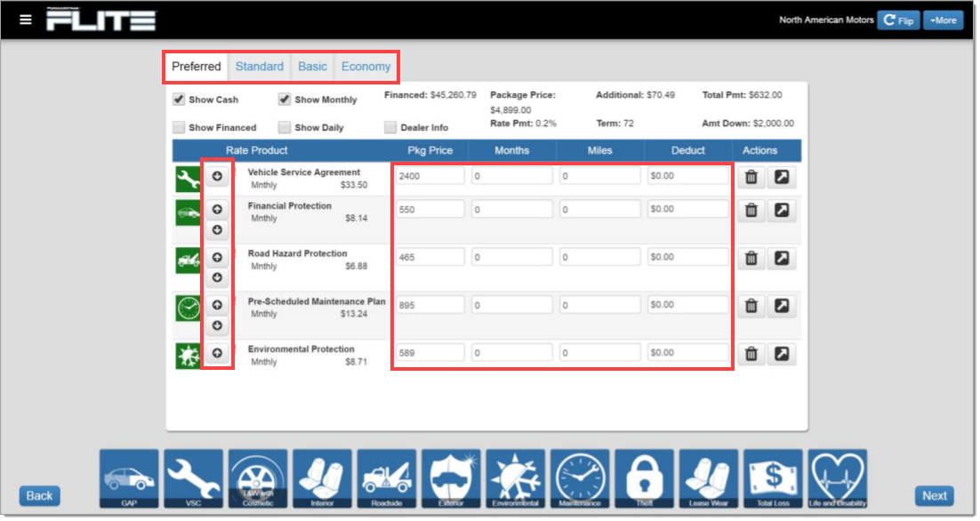Open the hamburger menu in the header
This screenshot has height=521, width=980.
(26, 20)
